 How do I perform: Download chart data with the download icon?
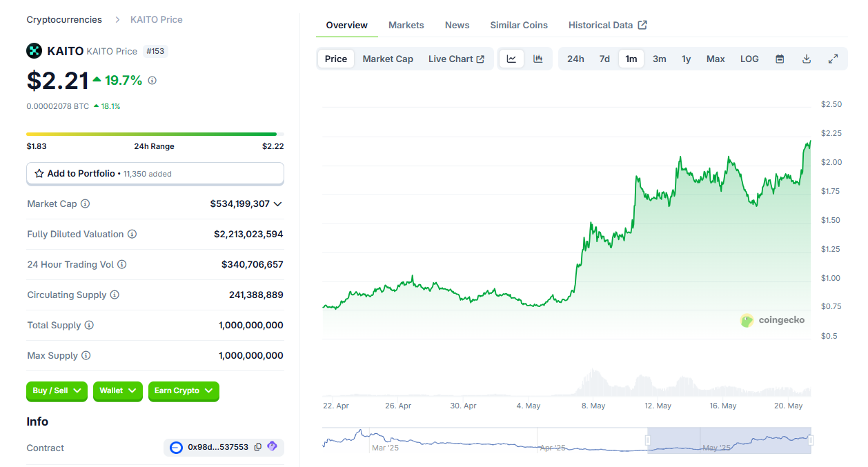(x=807, y=59)
